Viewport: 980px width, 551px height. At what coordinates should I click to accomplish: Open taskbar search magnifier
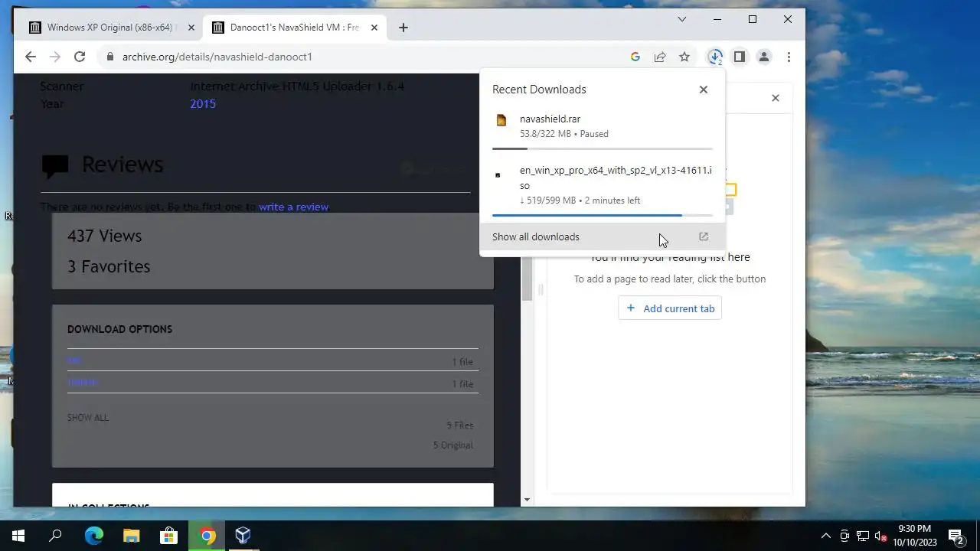click(x=55, y=536)
